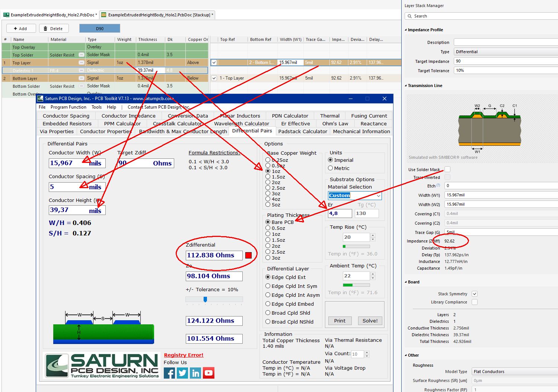Switch to the Padstack Calculator tab

click(x=303, y=131)
